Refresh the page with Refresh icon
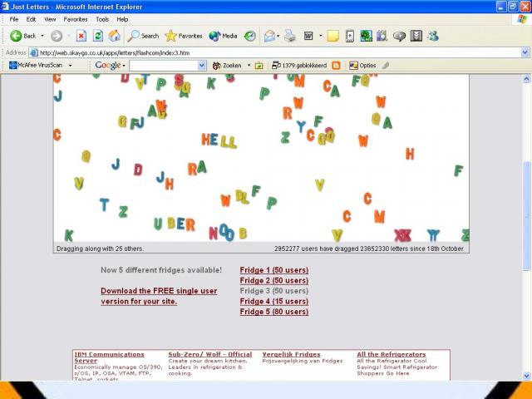Screen dimensions: 532x399 [x=98, y=36]
